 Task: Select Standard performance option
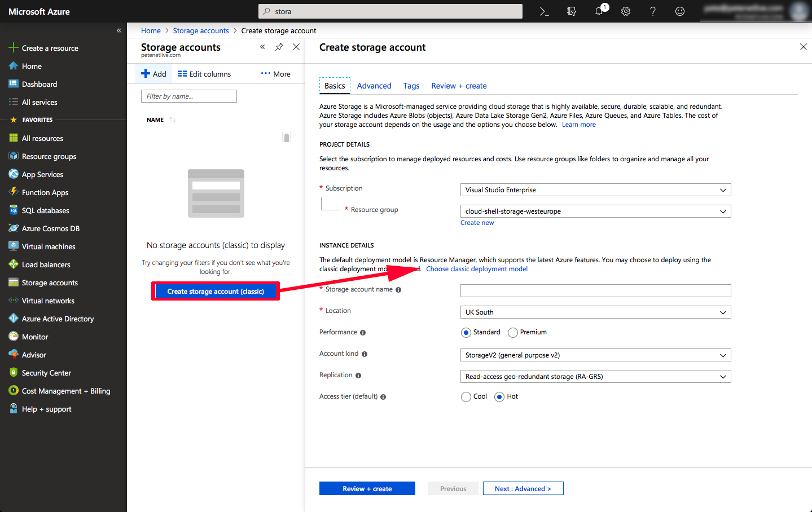pyautogui.click(x=466, y=333)
